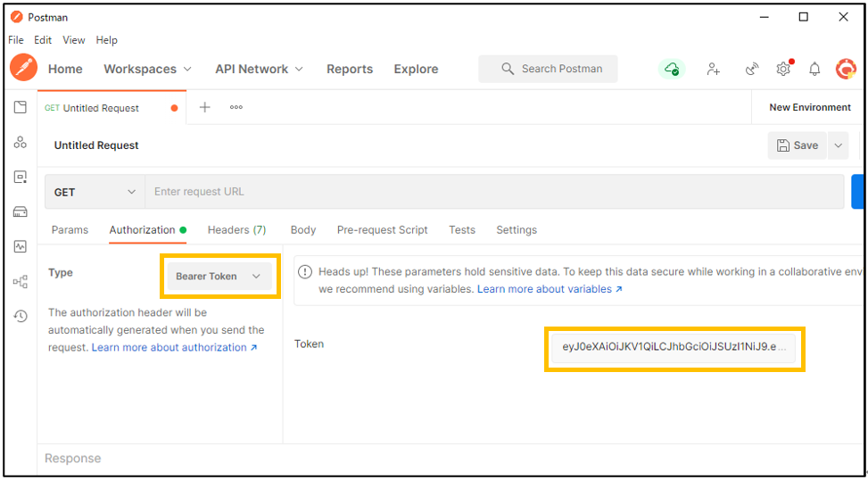Switch to the Pre-request Script tab

383,230
